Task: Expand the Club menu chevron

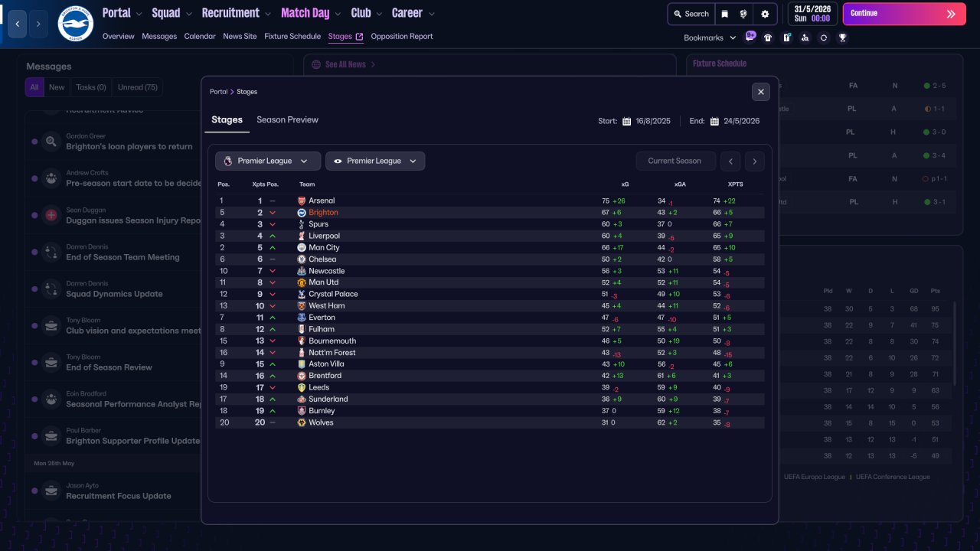Action: (x=378, y=14)
